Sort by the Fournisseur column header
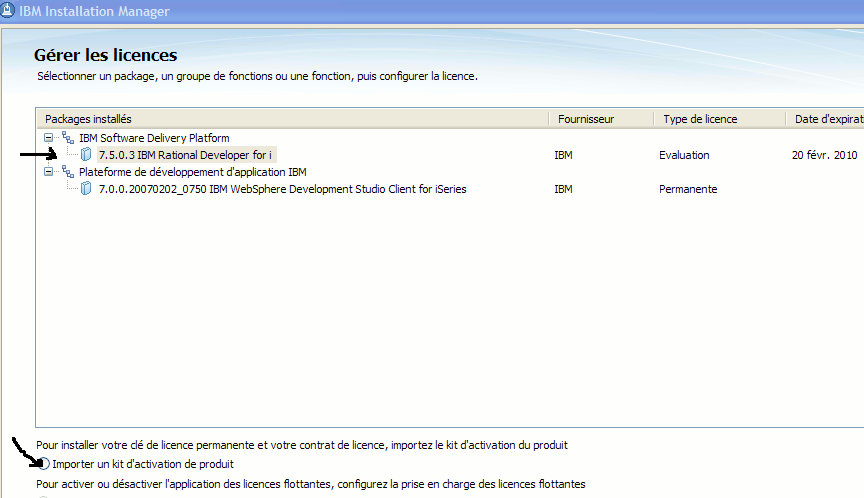Screen dimensions: 864x498 pos(601,119)
